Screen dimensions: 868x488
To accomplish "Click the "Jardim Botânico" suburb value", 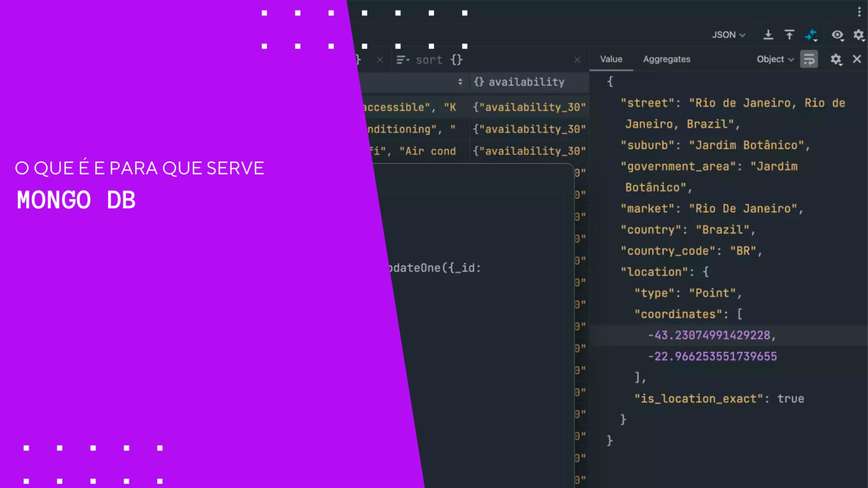I will (x=746, y=145).
